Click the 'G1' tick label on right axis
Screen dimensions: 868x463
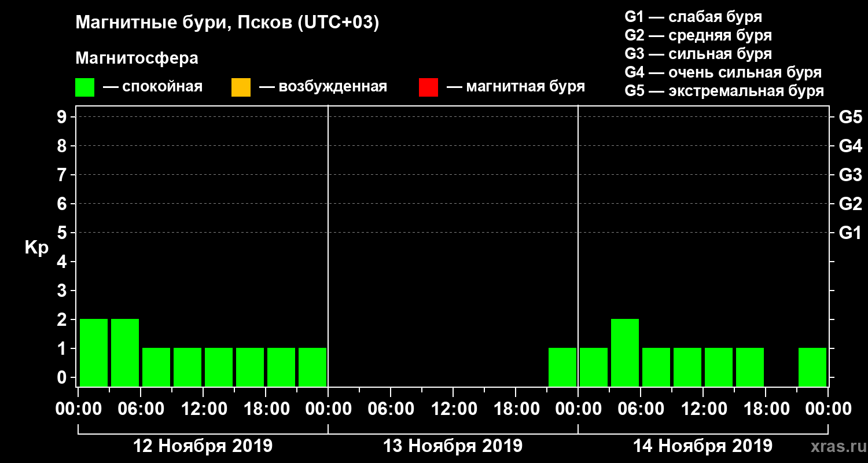click(850, 233)
